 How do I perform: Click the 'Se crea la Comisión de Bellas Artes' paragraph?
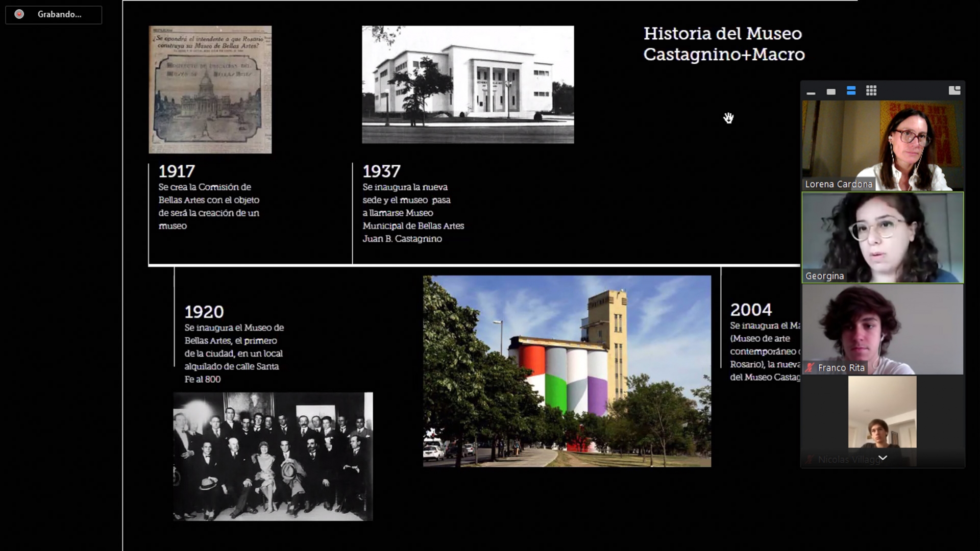pyautogui.click(x=209, y=207)
